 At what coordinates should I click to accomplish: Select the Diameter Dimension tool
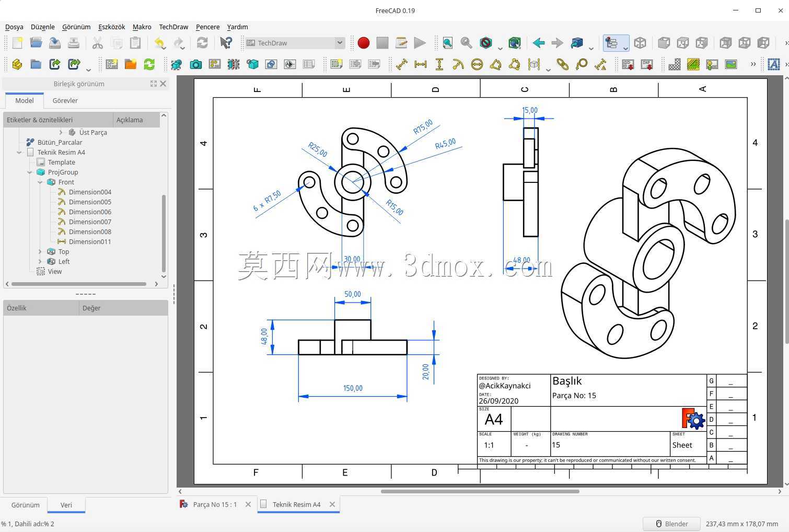tap(477, 64)
